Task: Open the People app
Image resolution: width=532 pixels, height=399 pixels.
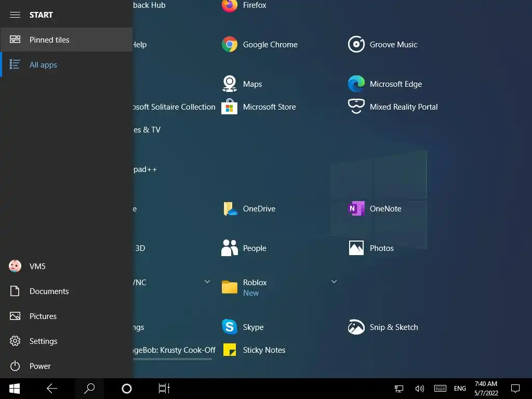Action: [x=244, y=248]
